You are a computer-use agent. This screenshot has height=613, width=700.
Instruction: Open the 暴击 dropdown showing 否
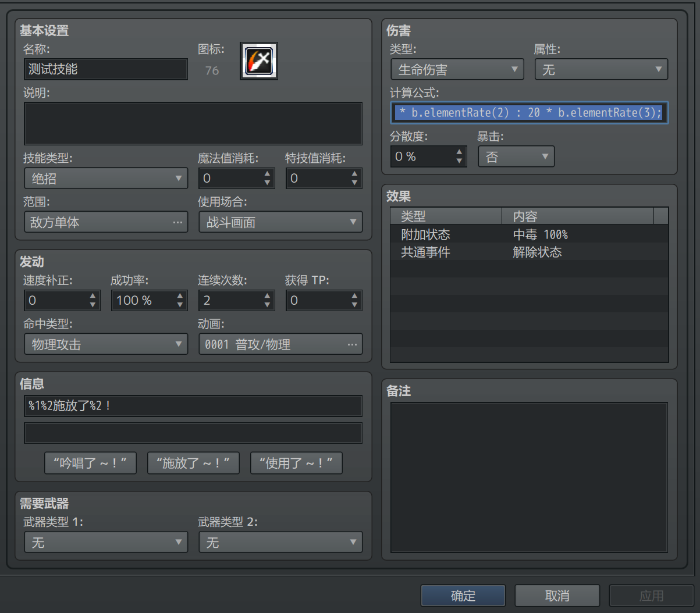(x=516, y=156)
